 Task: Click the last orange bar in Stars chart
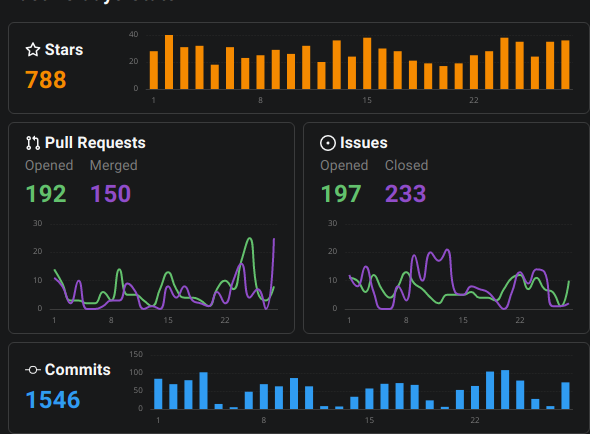click(x=565, y=65)
